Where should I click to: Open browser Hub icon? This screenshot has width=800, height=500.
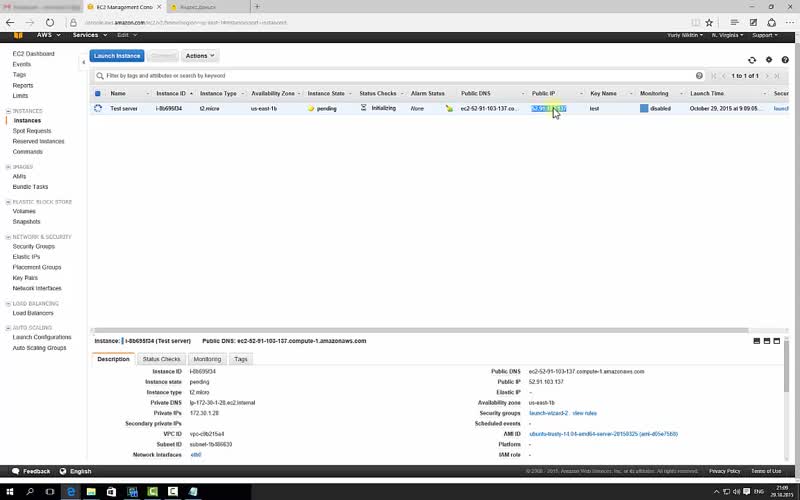734,22
